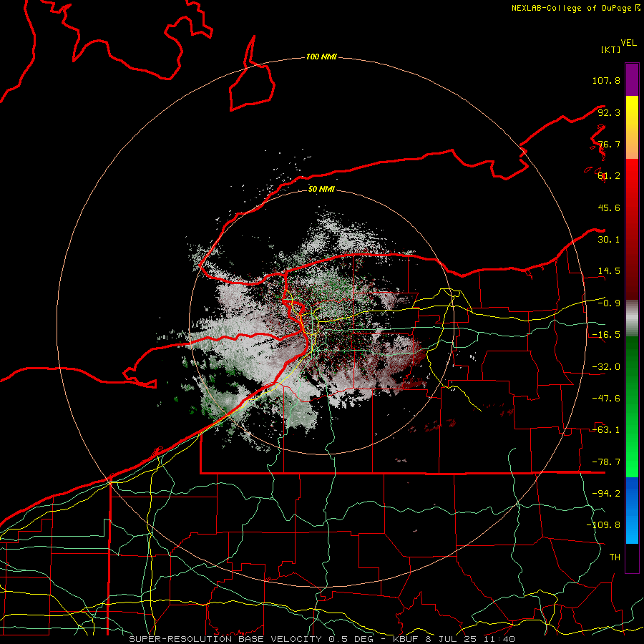Viewport: 644px width, 644px height.
Task: Click the TH legend label
Action: point(615,557)
